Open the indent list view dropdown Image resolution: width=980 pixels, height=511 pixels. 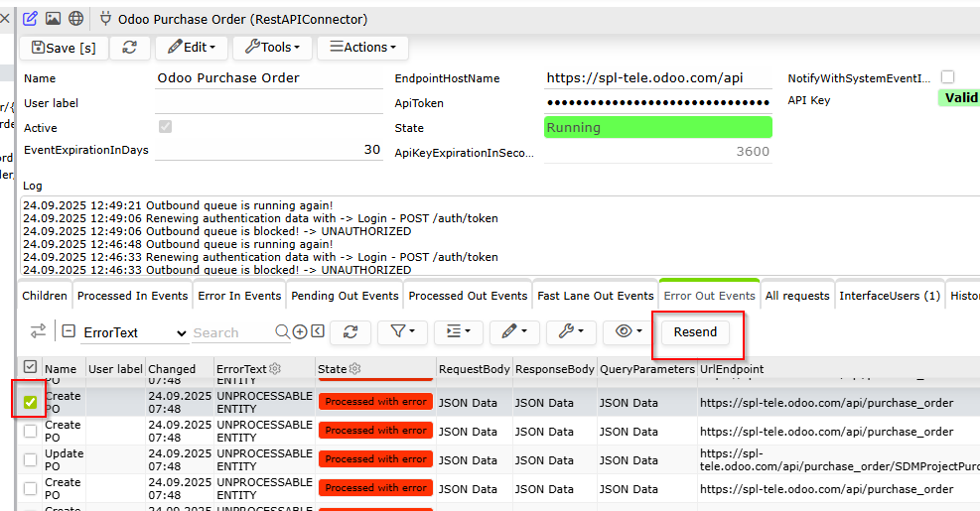click(x=458, y=332)
